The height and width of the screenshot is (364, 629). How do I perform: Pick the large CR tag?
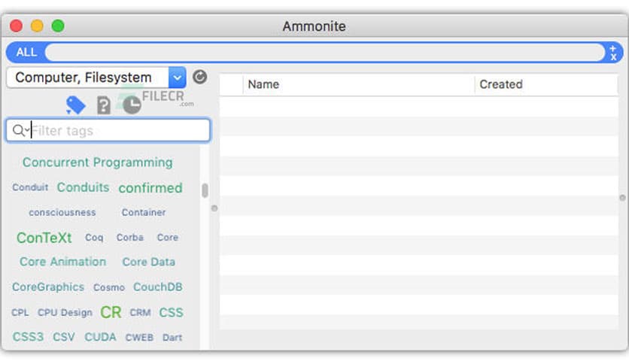(111, 312)
